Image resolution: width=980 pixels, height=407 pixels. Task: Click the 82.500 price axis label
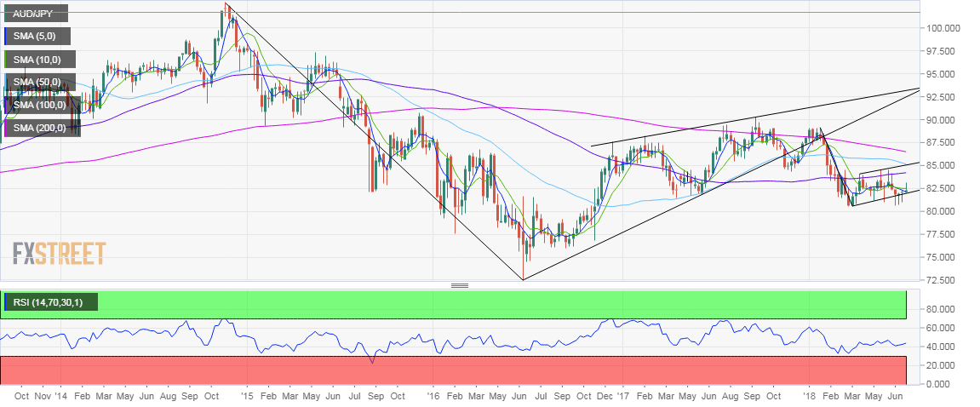click(x=943, y=188)
